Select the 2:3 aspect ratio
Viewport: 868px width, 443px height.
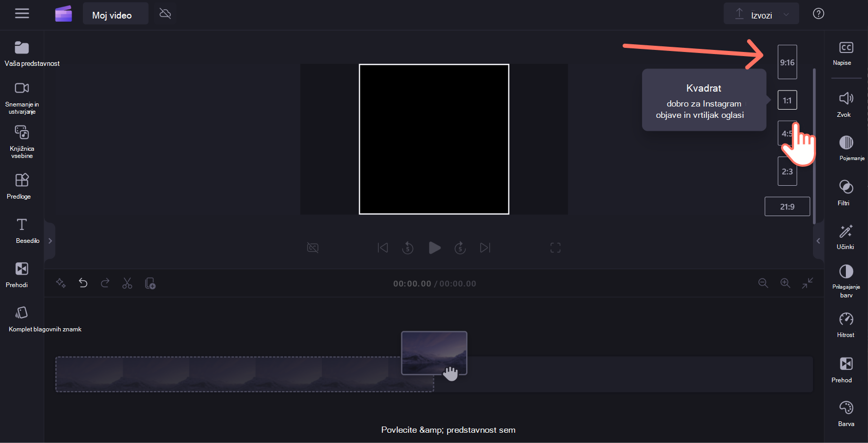pyautogui.click(x=787, y=171)
